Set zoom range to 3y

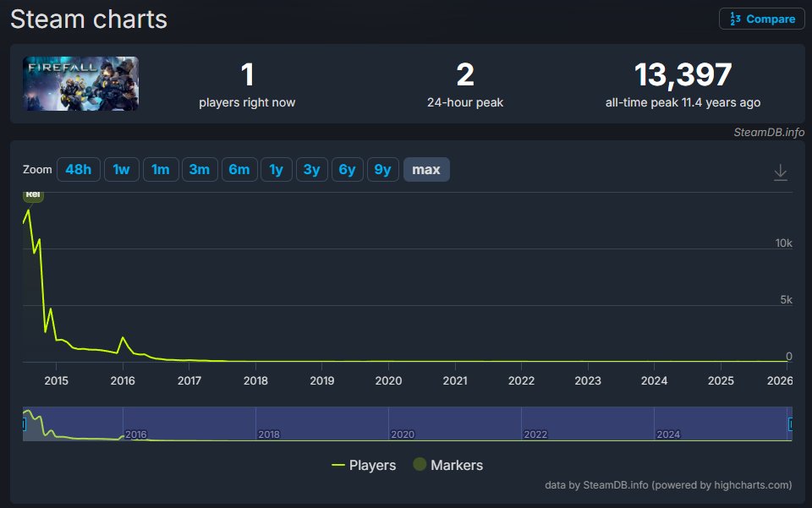point(312,170)
